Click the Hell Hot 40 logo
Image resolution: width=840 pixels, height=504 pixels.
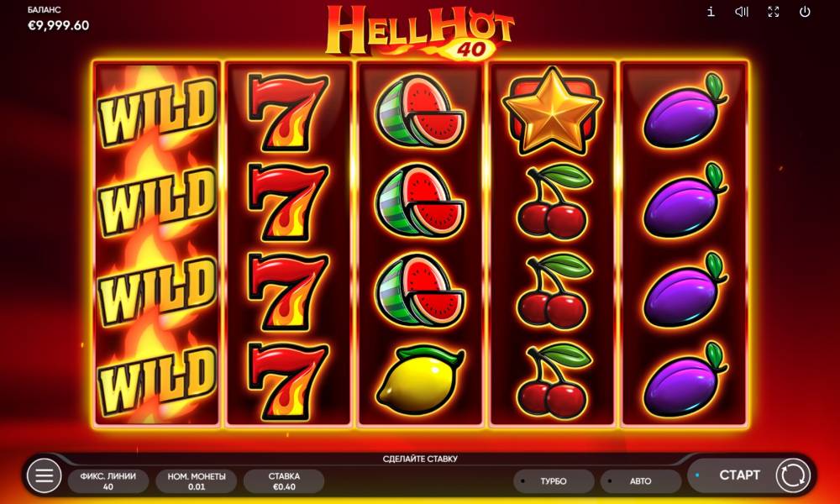(x=420, y=32)
